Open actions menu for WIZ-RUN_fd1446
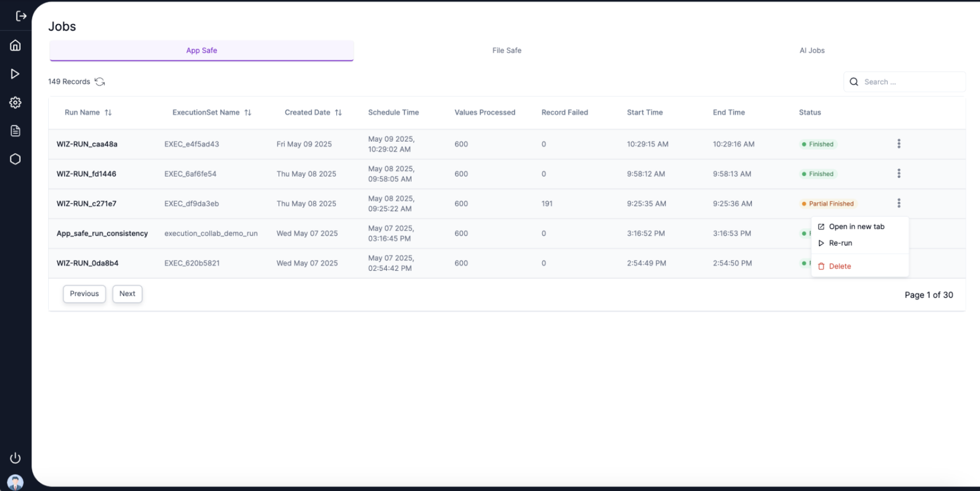This screenshot has width=980, height=491. pos(899,174)
